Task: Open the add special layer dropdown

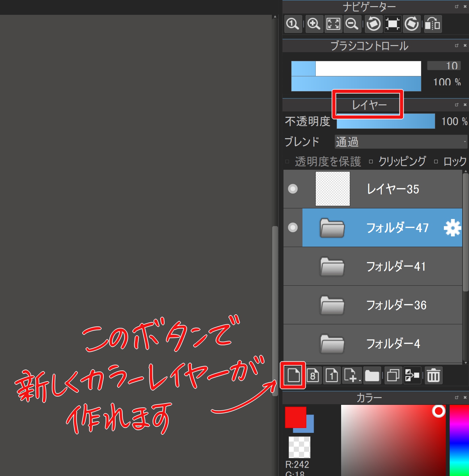Action: (352, 376)
